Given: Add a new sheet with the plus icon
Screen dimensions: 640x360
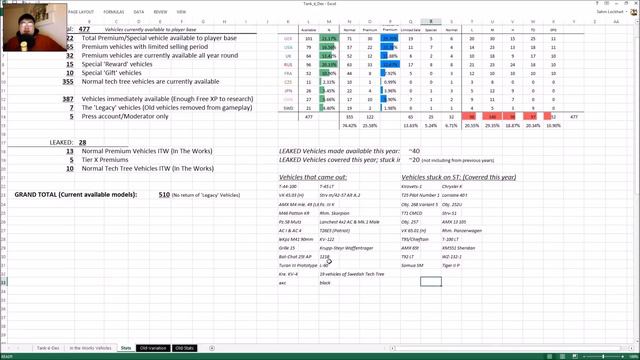Looking at the screenshot, I should pyautogui.click(x=212, y=348).
